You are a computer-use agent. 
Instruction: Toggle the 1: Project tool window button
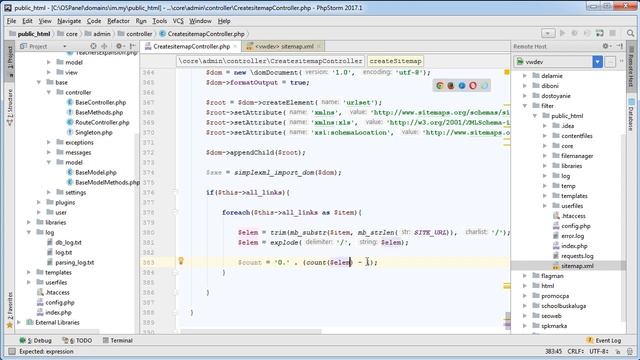coord(10,61)
